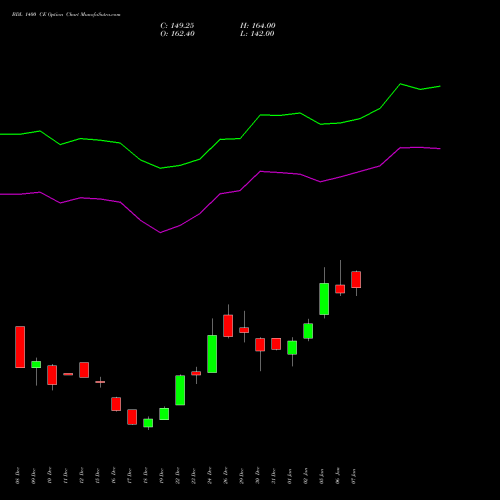
Task: Click the tall red candle for 08 Dec
Action: pyautogui.click(x=20, y=347)
